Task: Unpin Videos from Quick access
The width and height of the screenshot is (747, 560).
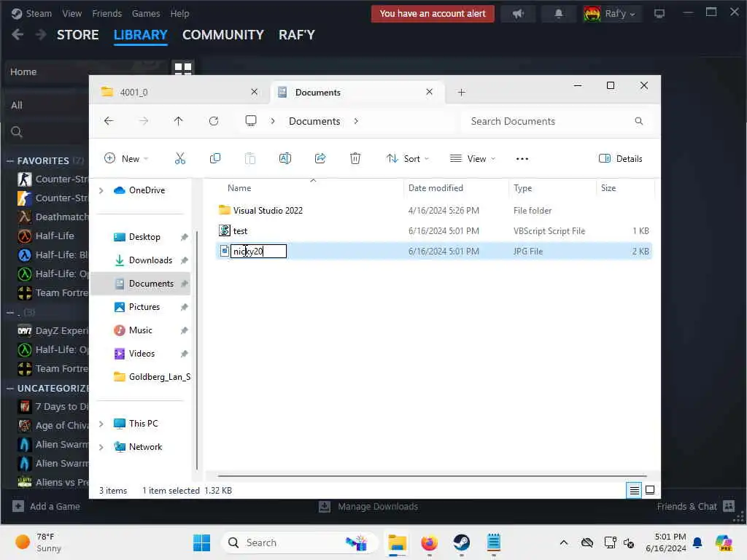Action: click(x=185, y=354)
